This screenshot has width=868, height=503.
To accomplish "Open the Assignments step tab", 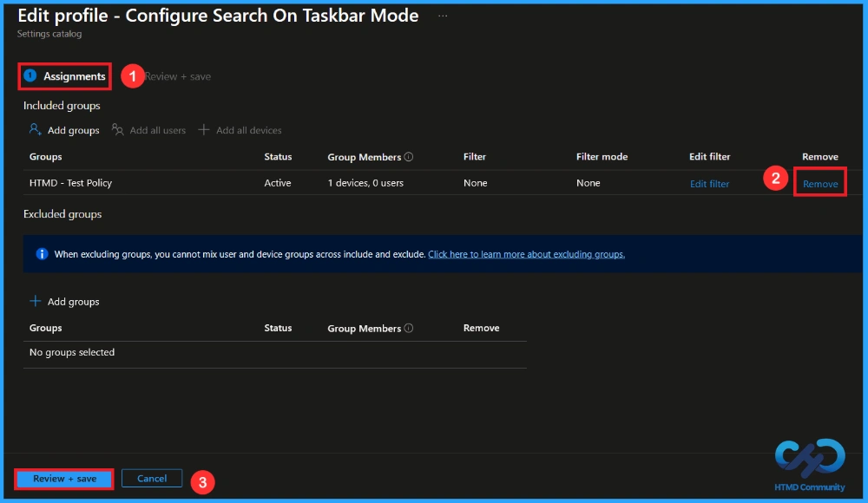I will click(65, 76).
